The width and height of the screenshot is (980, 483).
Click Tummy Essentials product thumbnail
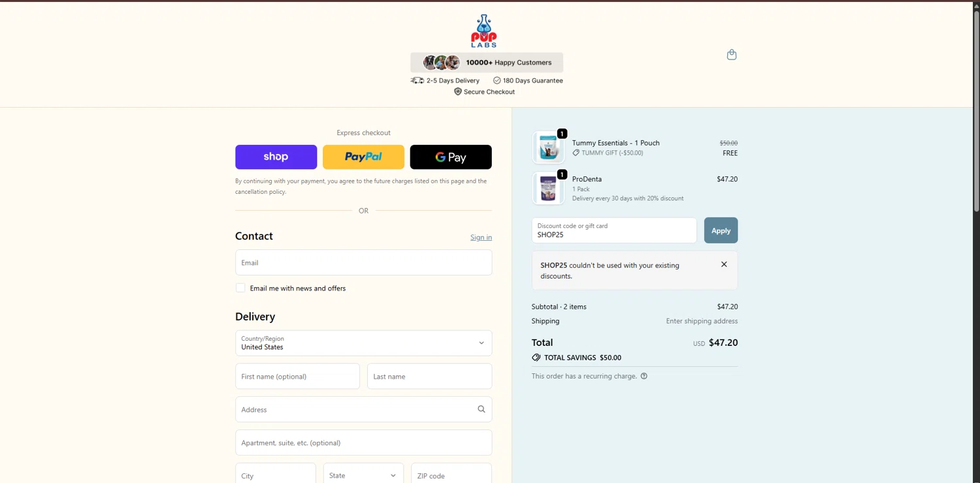[x=548, y=147]
